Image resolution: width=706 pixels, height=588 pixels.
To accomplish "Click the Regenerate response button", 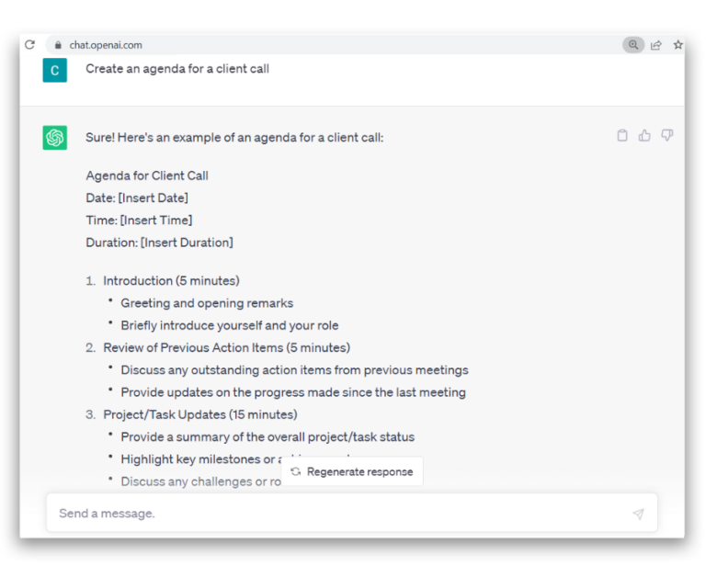I will [351, 471].
